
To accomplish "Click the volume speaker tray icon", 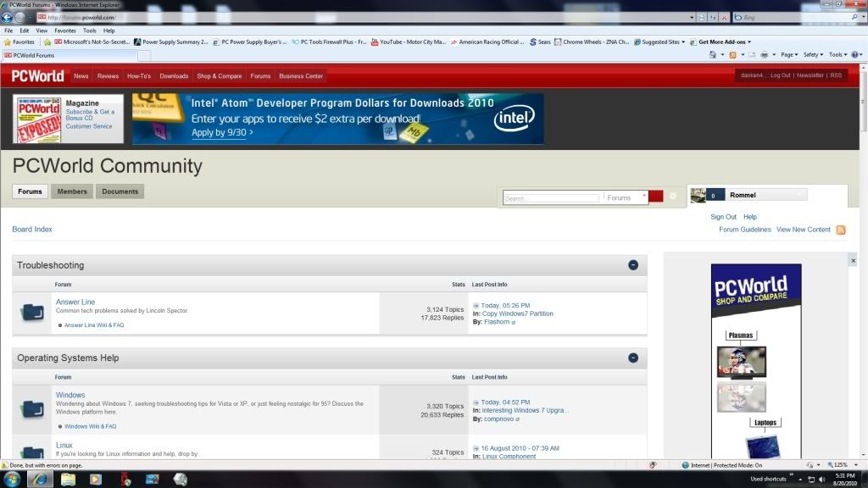I will click(821, 480).
